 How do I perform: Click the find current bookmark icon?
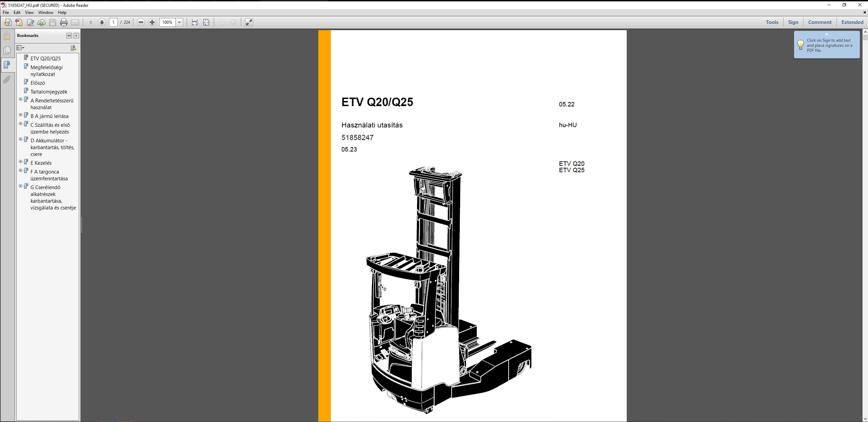click(73, 48)
